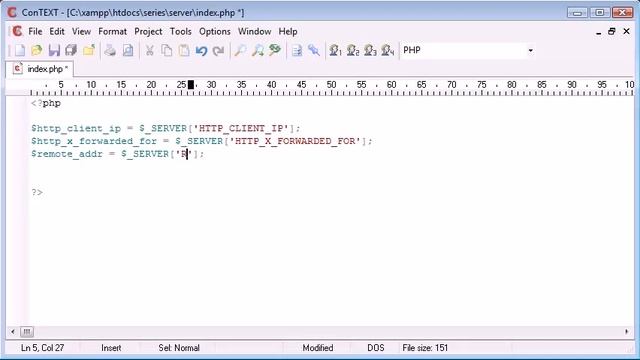The height and width of the screenshot is (360, 640).
Task: Click 'HTTP_X_FORWARDED_FOR' string in code
Action: [296, 141]
